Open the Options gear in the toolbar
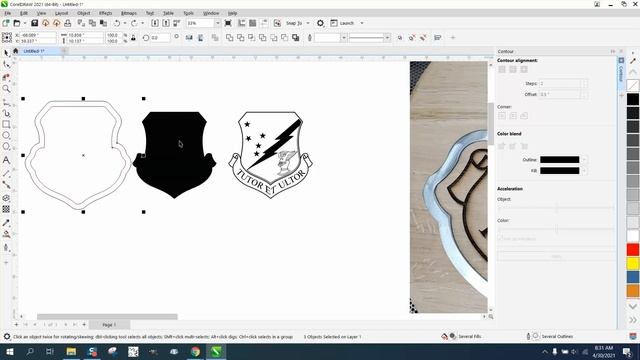This screenshot has width=640, height=360. tap(320, 23)
